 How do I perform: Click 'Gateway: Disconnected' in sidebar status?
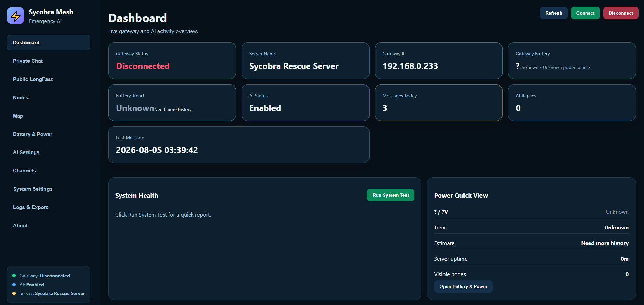[x=44, y=276]
